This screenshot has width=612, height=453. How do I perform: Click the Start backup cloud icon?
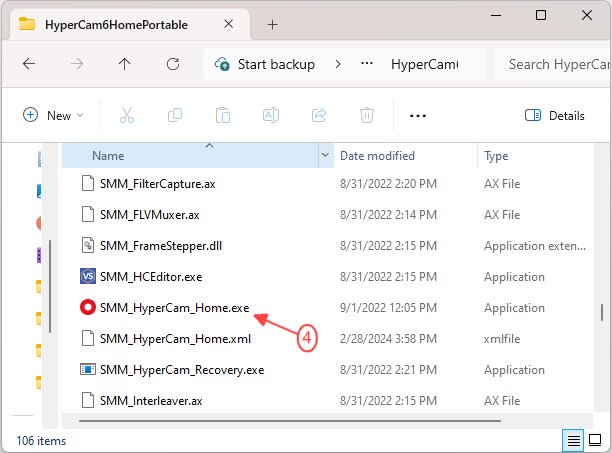click(x=222, y=64)
